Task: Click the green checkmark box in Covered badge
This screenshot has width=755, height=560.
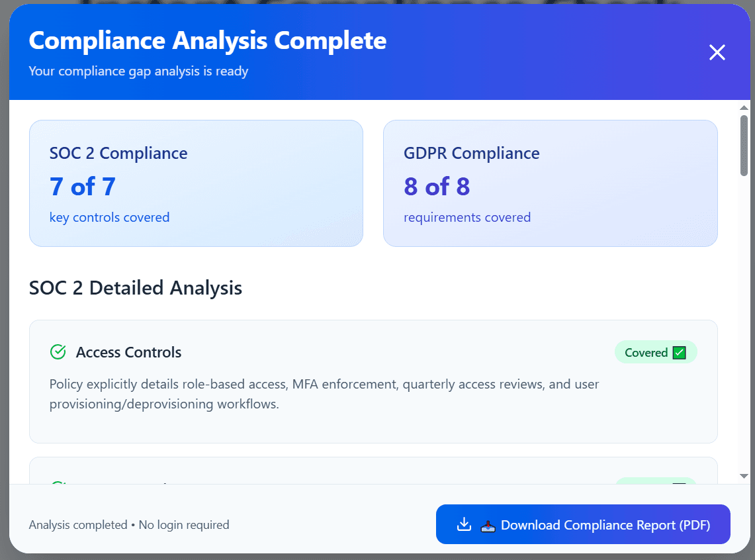Action: 679,352
